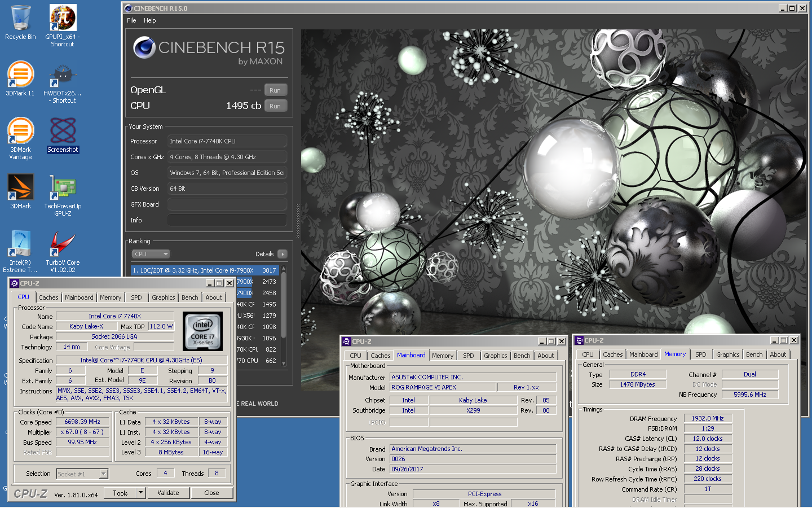This screenshot has width=812, height=508.
Task: Click the Processor field Intel Core i7-7740K
Action: pyautogui.click(x=227, y=141)
